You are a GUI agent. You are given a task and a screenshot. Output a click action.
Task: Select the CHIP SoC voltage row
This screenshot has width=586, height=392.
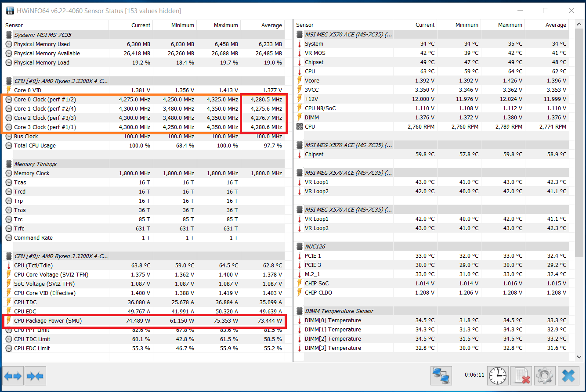tap(431, 283)
